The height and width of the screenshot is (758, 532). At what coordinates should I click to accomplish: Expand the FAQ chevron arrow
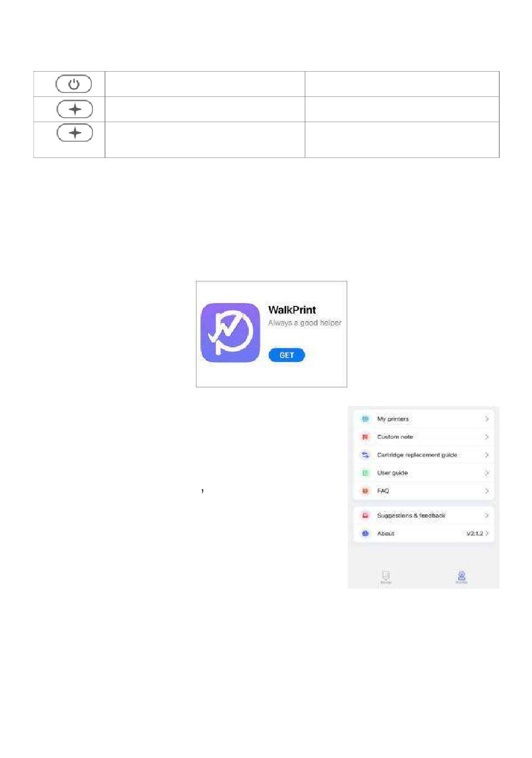pos(487,491)
